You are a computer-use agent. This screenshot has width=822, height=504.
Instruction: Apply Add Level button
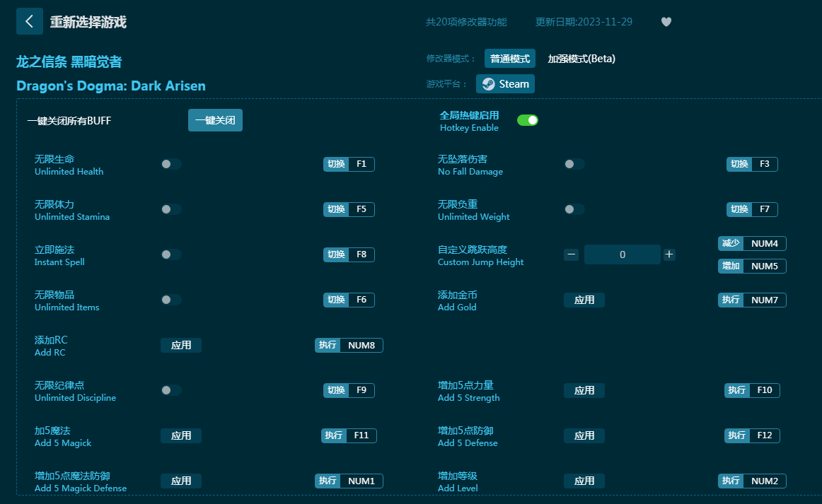coord(584,481)
